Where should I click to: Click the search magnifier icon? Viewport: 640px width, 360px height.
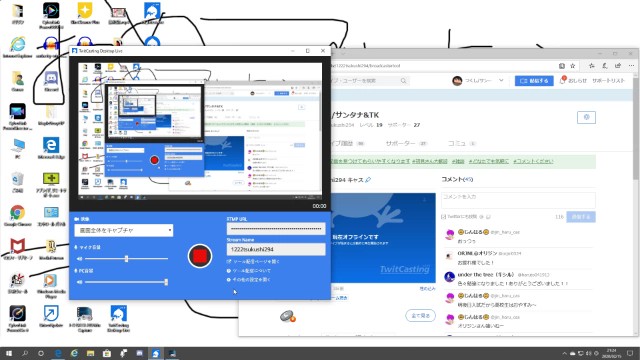point(403,81)
